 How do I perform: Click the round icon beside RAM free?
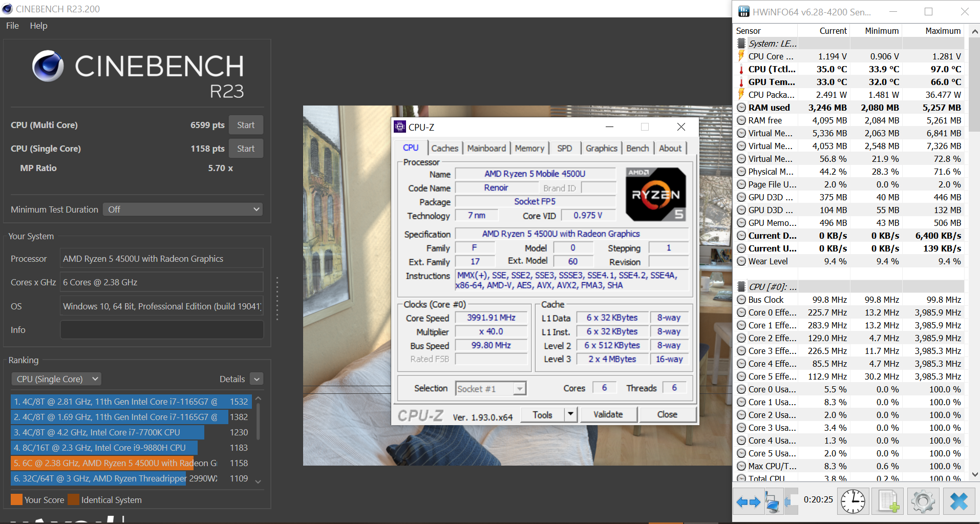click(741, 120)
